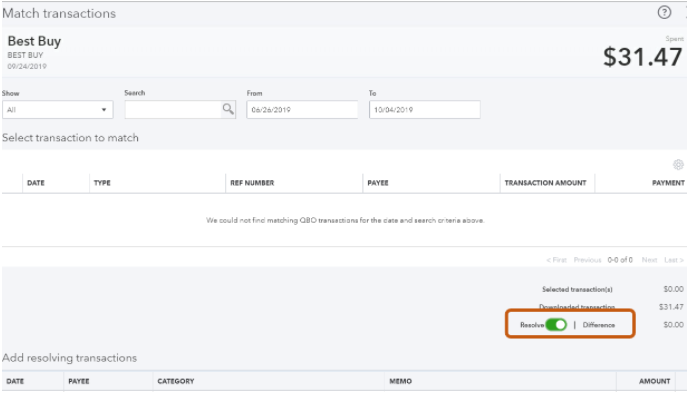Click the CATEGORY column header
Viewport: 689px width, 394px height.
[176, 381]
